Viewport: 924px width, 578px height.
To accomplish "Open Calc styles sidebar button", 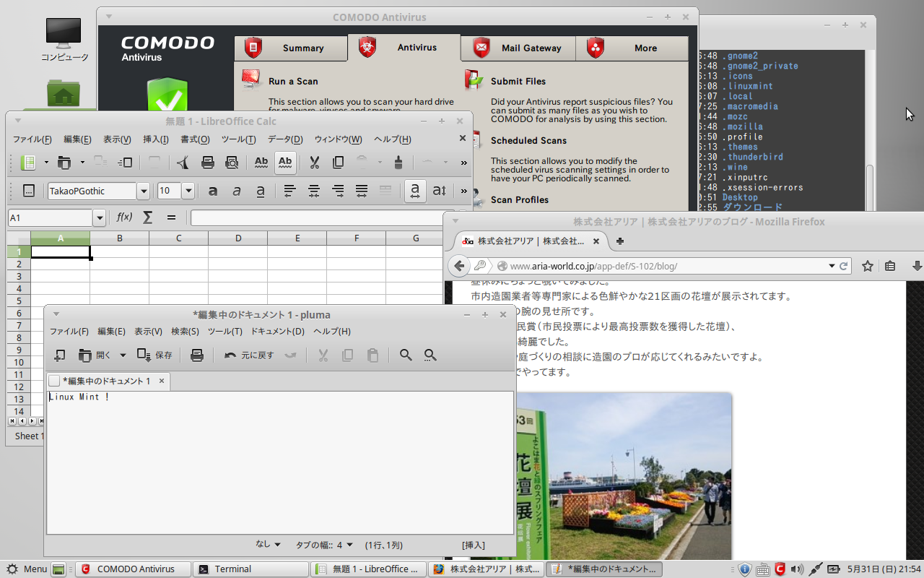I will click(29, 191).
